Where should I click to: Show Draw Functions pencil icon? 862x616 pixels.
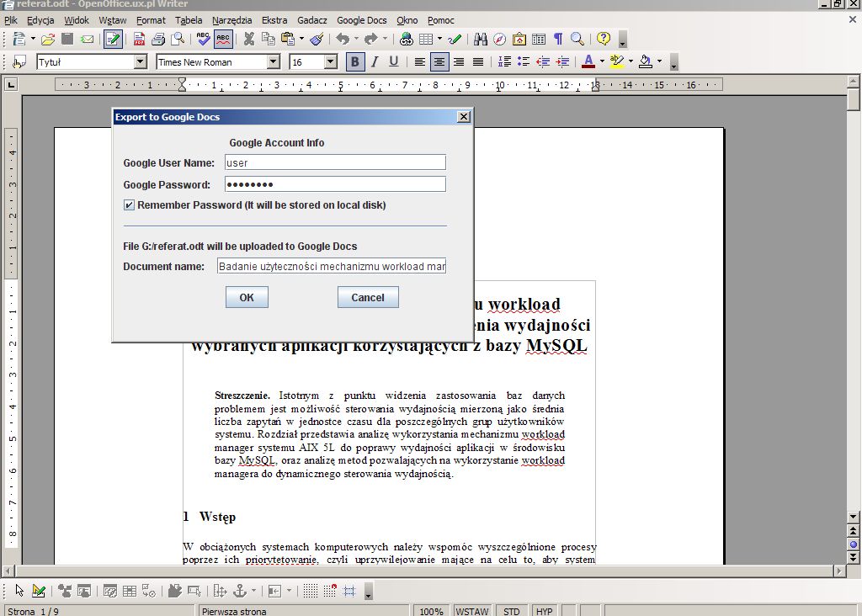click(x=455, y=39)
